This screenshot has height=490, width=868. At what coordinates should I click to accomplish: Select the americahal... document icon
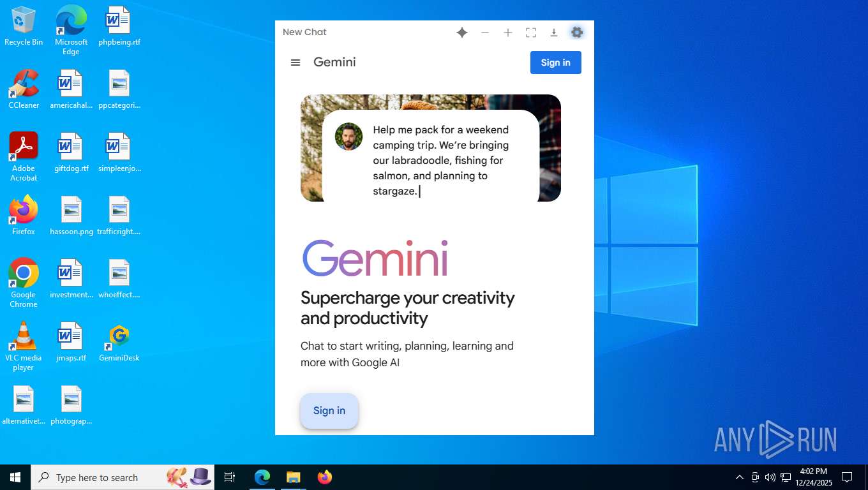[x=71, y=89]
